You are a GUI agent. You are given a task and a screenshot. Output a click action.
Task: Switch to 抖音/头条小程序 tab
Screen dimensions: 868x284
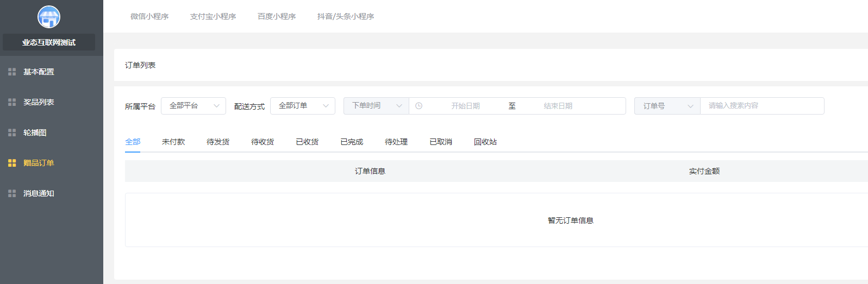point(346,16)
